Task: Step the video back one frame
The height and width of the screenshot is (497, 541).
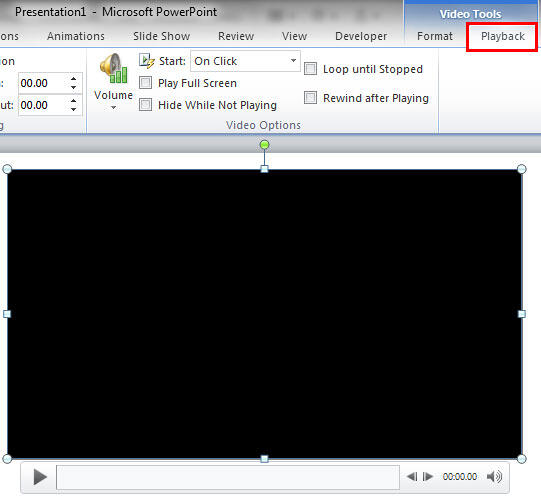Action: (x=412, y=477)
